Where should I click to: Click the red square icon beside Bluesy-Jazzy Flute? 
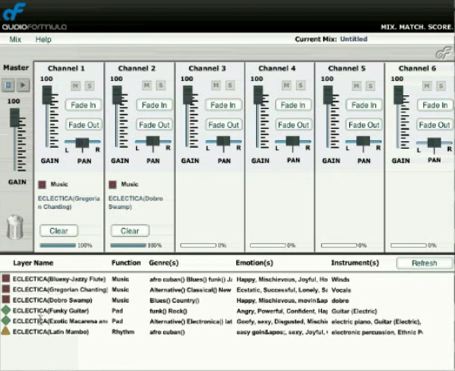tap(6, 279)
